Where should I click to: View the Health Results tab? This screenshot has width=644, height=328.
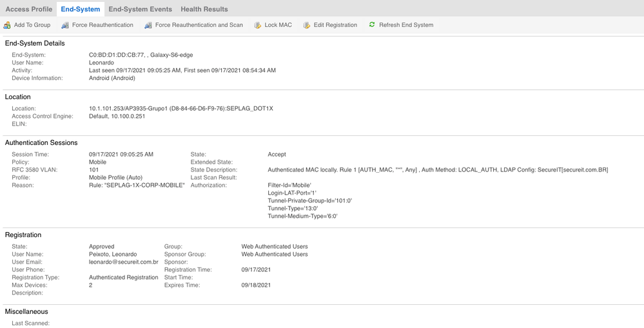tap(204, 9)
